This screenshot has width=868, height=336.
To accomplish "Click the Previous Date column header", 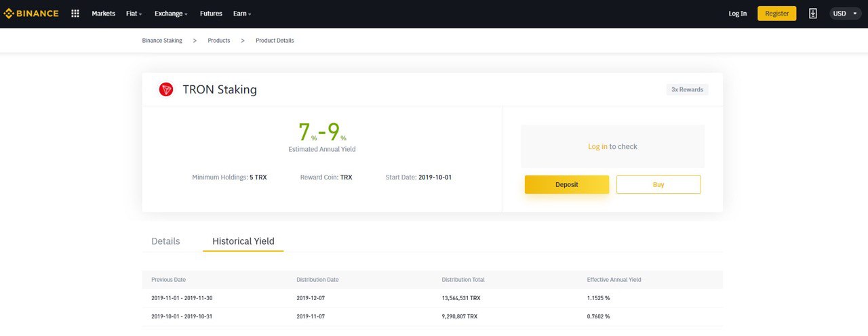I will tap(168, 280).
